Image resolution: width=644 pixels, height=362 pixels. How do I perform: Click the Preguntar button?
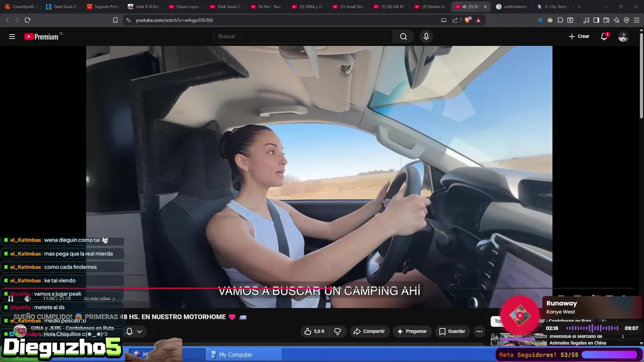coord(412,331)
